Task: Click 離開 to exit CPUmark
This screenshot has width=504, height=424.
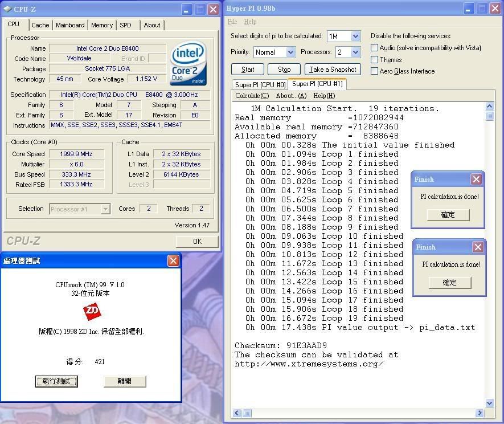Action: click(124, 381)
